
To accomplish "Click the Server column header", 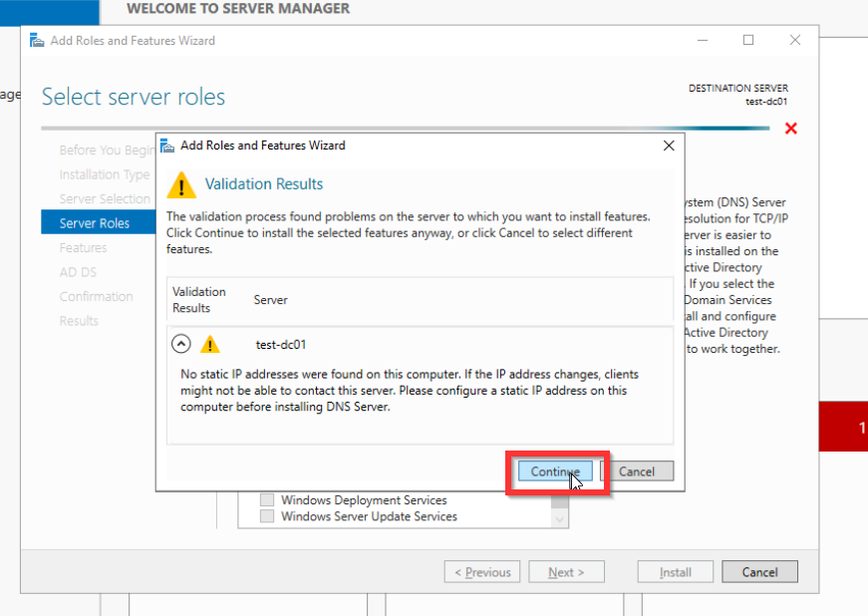I will [x=271, y=300].
